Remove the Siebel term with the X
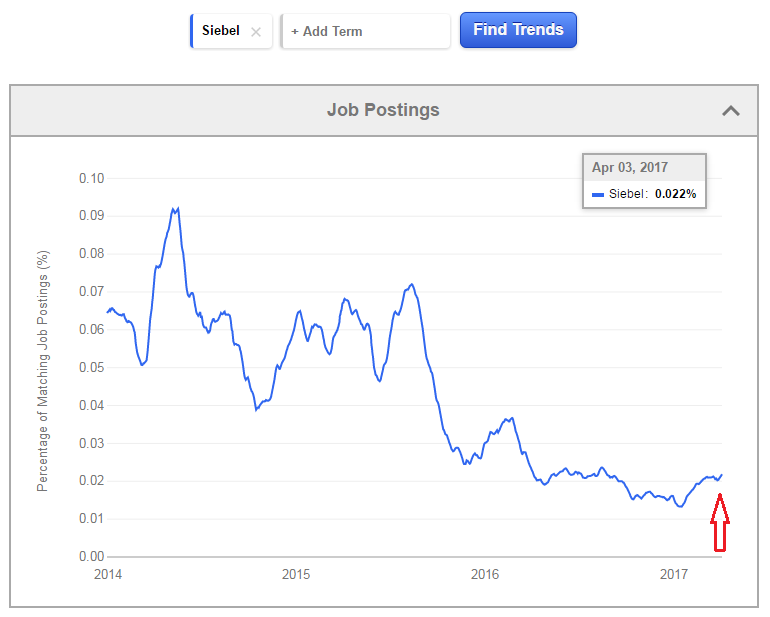The height and width of the screenshot is (617, 770). [x=256, y=32]
